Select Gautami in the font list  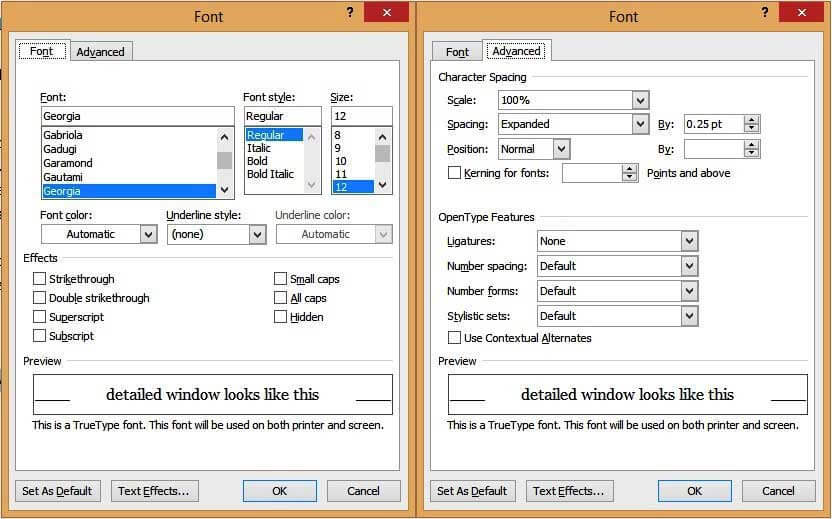pyautogui.click(x=129, y=177)
